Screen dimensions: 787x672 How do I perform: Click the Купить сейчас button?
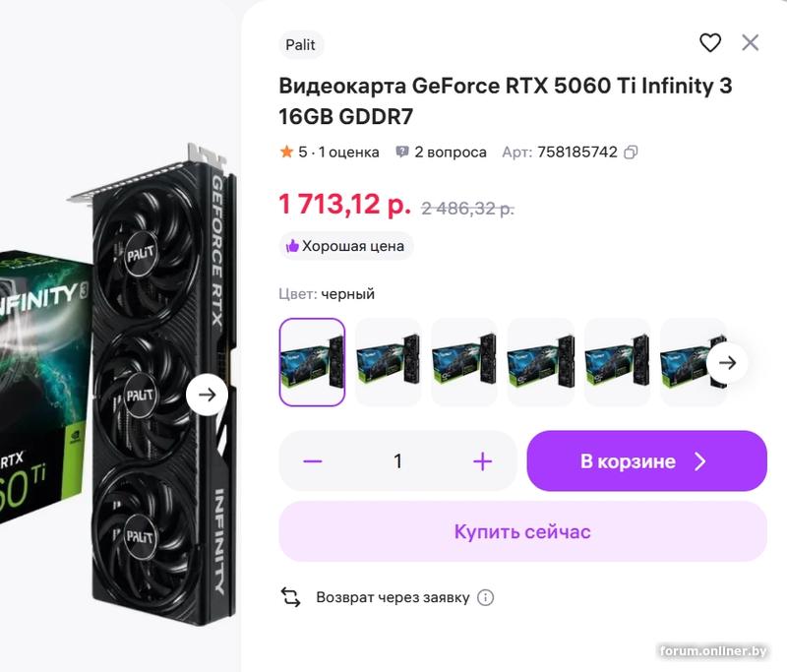tap(522, 531)
